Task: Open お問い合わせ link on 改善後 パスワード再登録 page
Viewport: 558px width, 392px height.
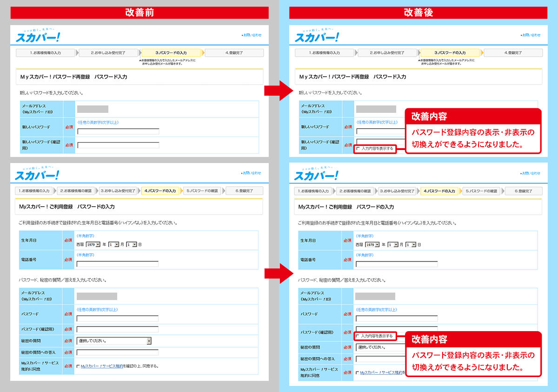Action: (x=531, y=35)
